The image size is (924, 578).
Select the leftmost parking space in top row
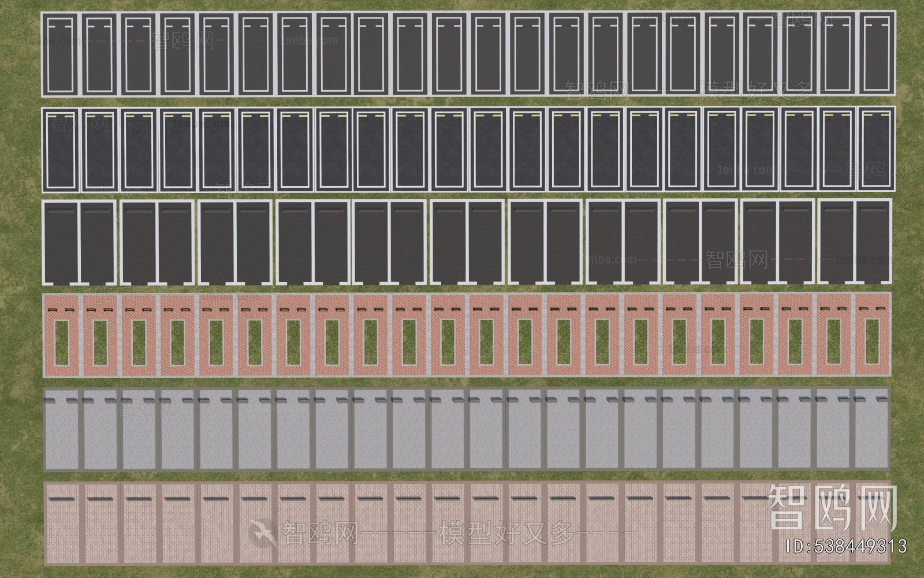coord(62,54)
